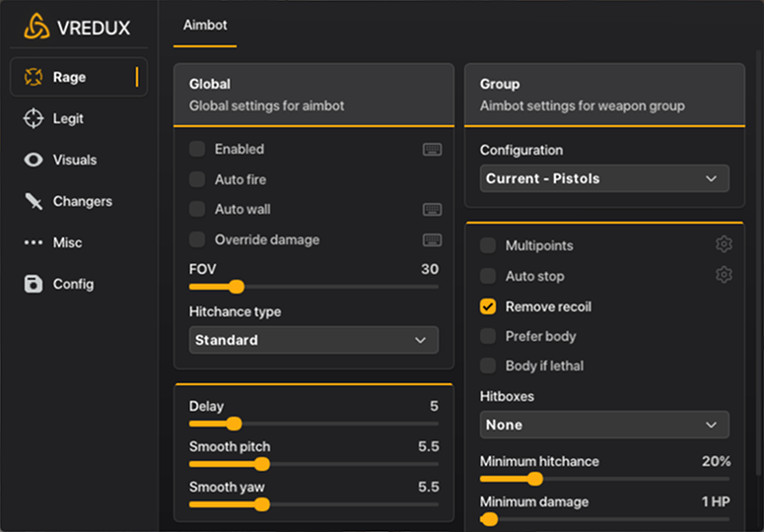Open Multipoints gear settings
The width and height of the screenshot is (764, 532).
click(x=724, y=245)
